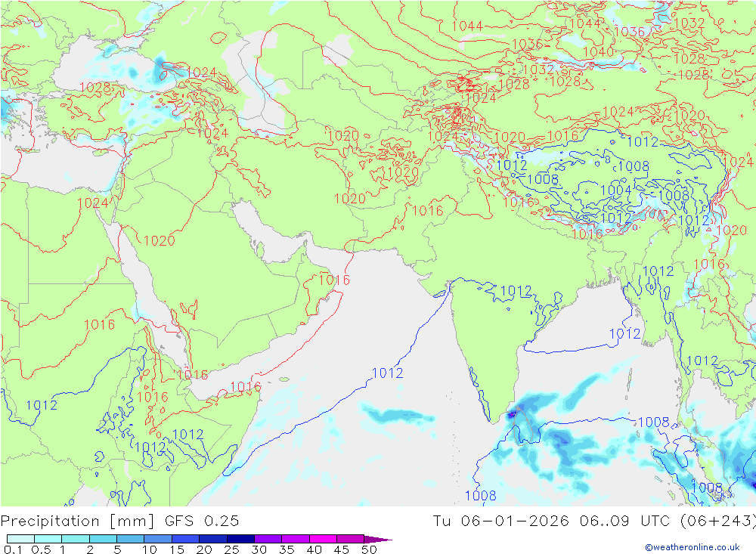756x554 pixels.
Task: Click the "1012" isobar label in the Bay of Bengal
Action: tap(625, 333)
